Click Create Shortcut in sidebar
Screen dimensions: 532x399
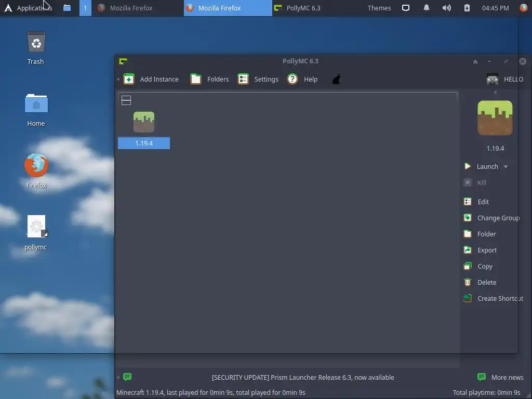[x=494, y=299]
